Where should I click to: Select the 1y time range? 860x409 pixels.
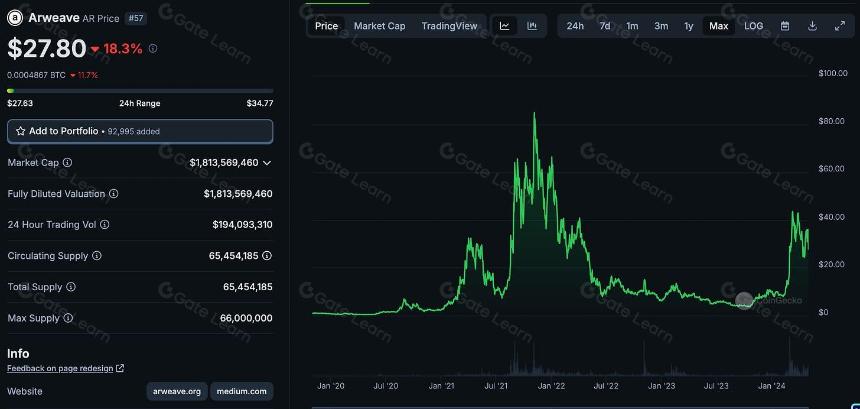tap(689, 26)
